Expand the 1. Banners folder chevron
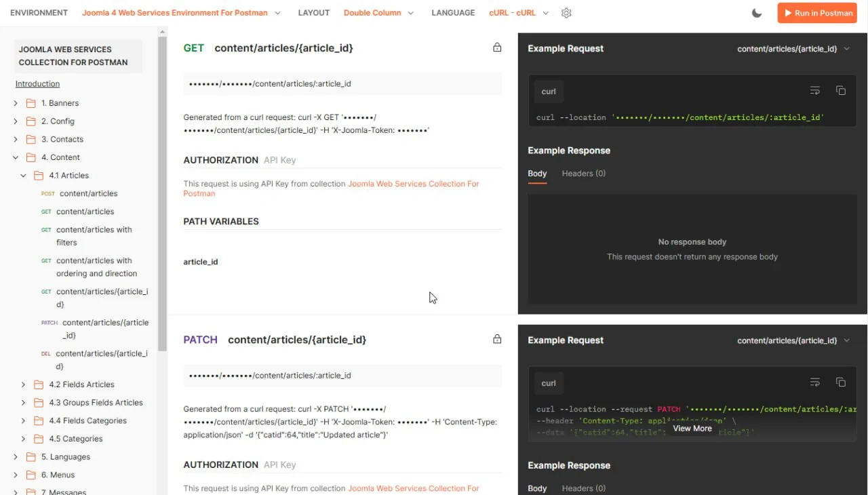 pyautogui.click(x=16, y=103)
